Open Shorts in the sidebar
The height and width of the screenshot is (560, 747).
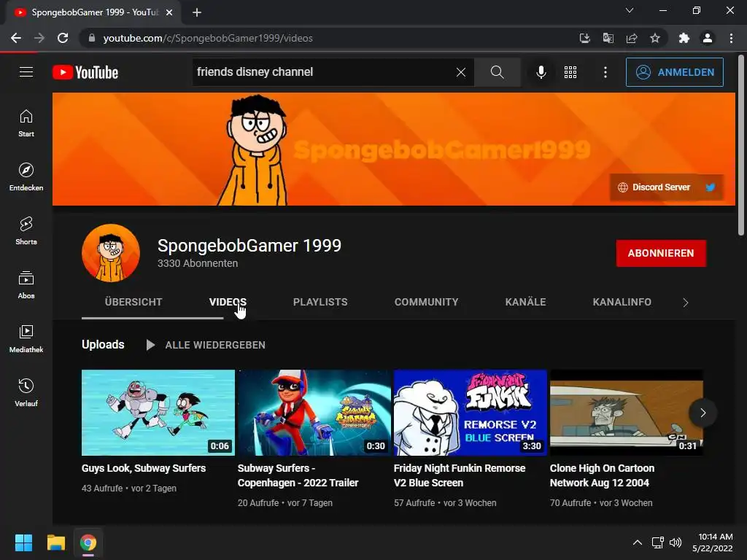pos(26,231)
